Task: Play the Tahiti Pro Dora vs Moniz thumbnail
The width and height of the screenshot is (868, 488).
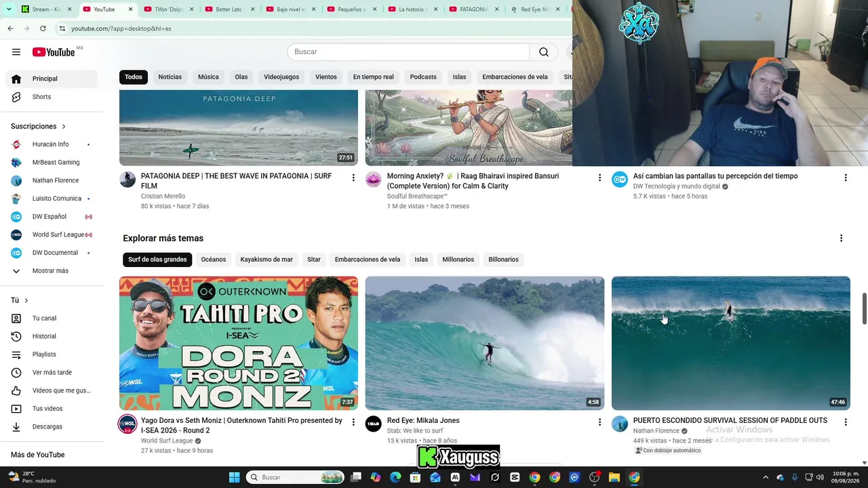Action: (x=239, y=343)
